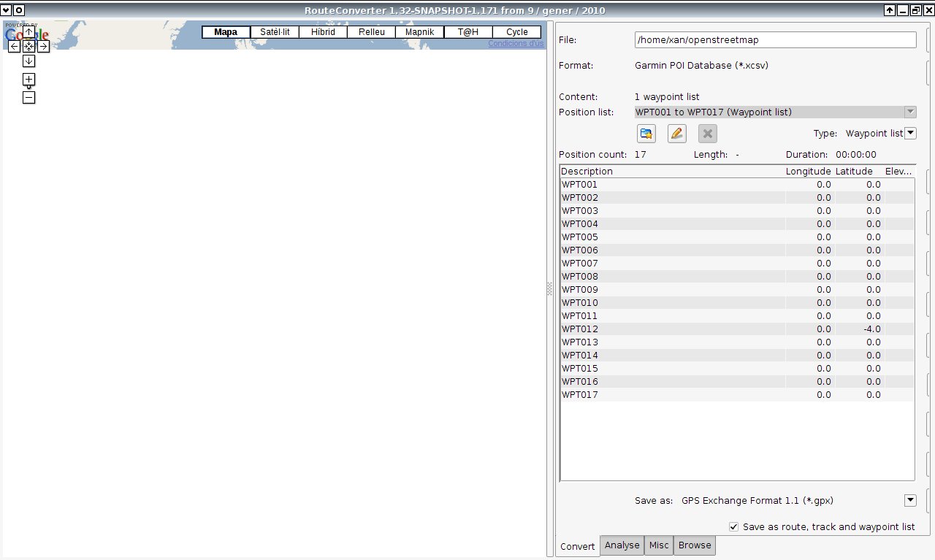Open the Browse tab
The image size is (935, 560).
pyautogui.click(x=694, y=545)
